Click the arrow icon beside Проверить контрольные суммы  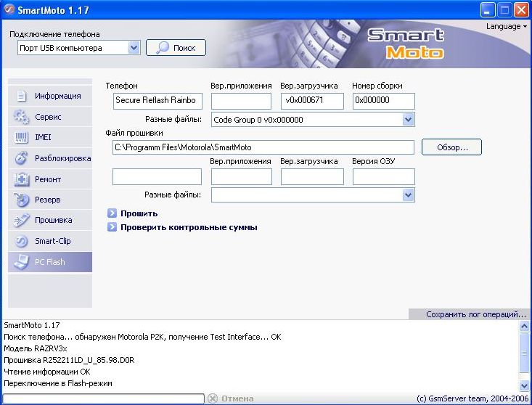point(112,227)
